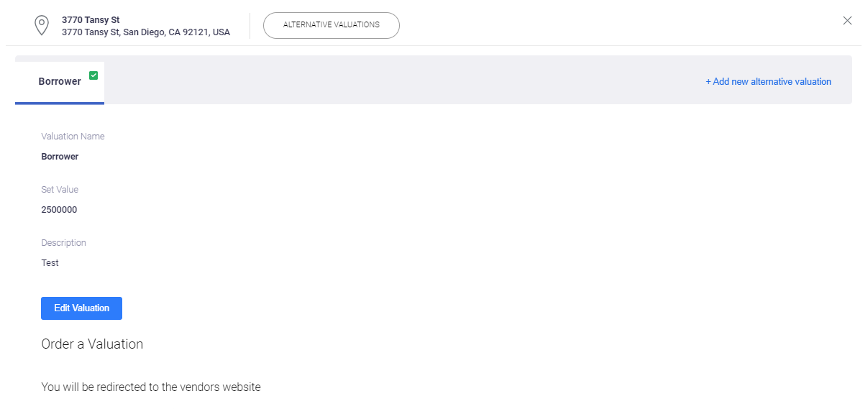868x409 pixels.
Task: Click the blue underline beneath Borrower tab
Action: pos(60,103)
